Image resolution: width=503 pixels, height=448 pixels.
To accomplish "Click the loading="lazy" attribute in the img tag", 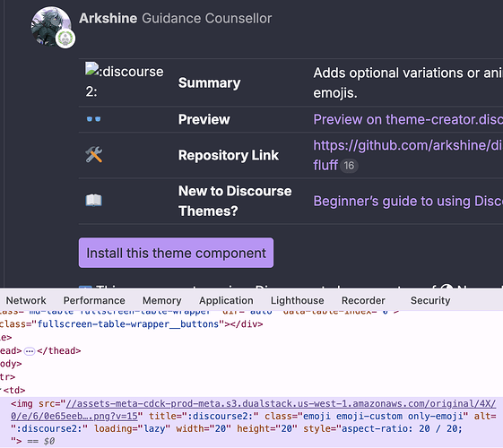I will tap(132, 428).
